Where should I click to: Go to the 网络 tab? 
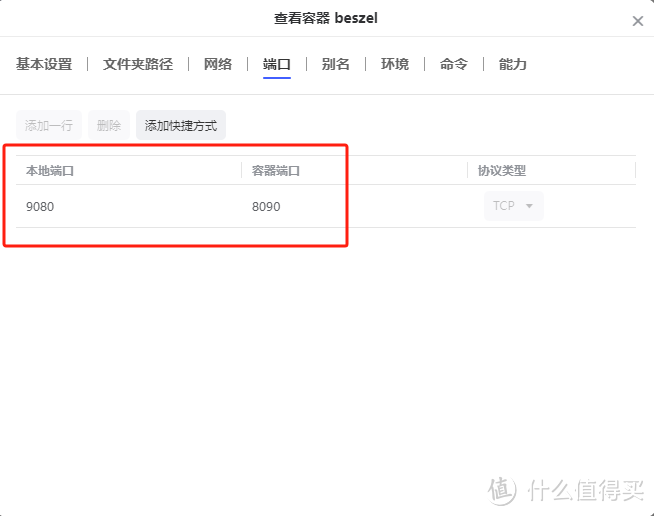(218, 64)
